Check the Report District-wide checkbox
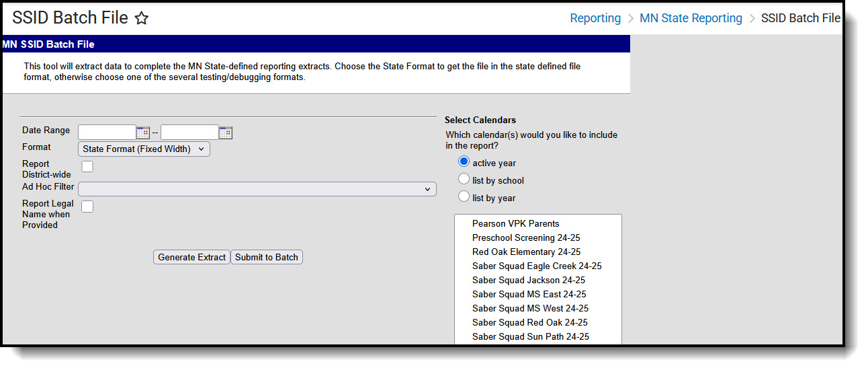 [87, 167]
